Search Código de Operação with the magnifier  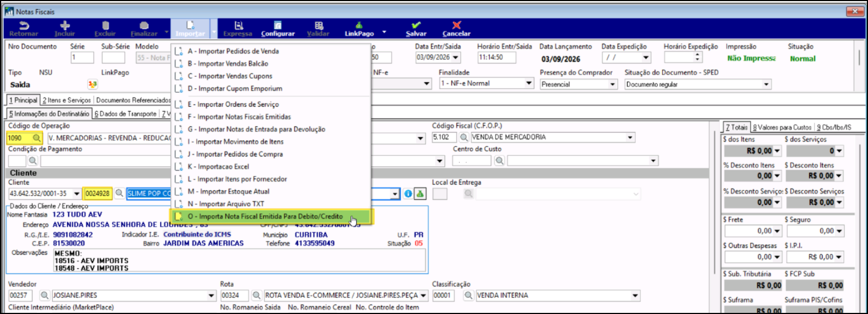(37, 138)
